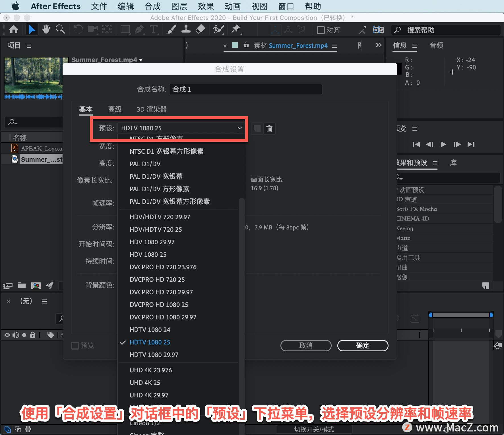Click new bin icon in Effects panel

pos(486,286)
